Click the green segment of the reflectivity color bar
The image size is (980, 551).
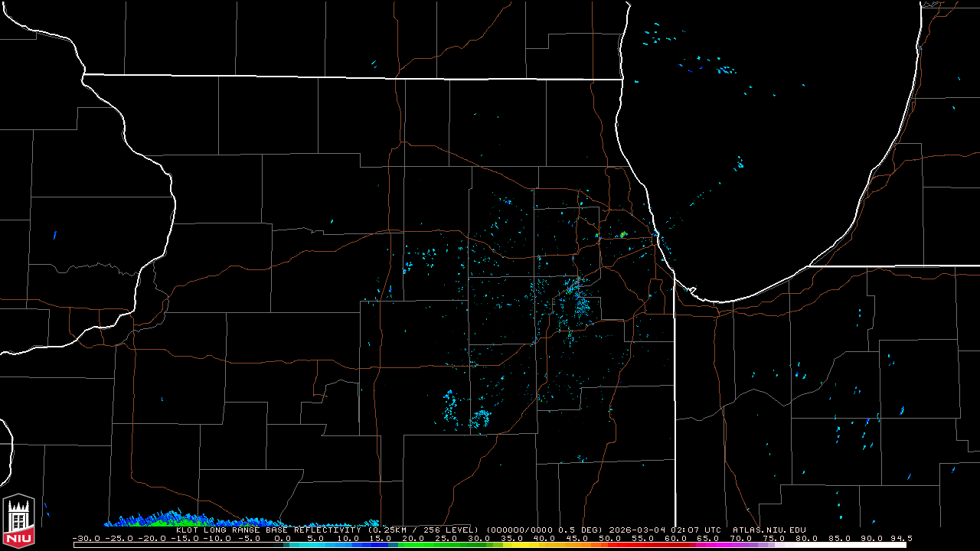coord(429,544)
